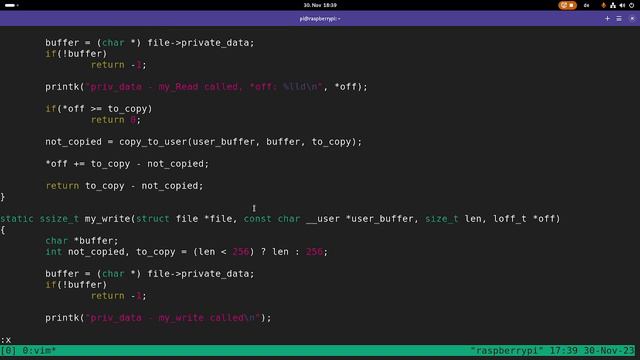Click 'my_write' in the function signature
This screenshot has width=640, height=360.
pyautogui.click(x=107, y=219)
